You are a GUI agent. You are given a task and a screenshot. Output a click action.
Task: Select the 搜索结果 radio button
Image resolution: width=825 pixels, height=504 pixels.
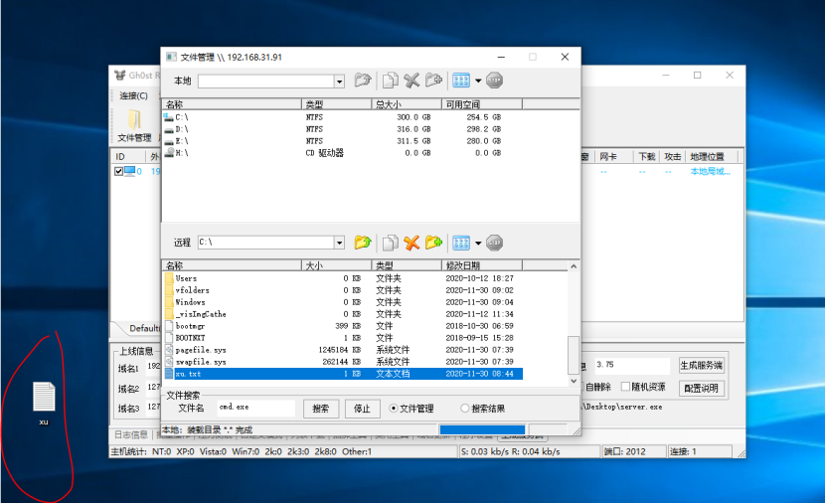point(464,409)
